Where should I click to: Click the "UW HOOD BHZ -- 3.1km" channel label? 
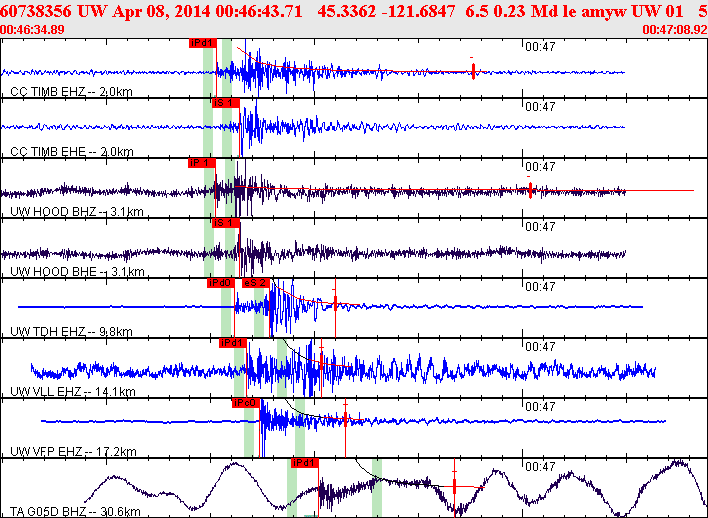[77, 212]
